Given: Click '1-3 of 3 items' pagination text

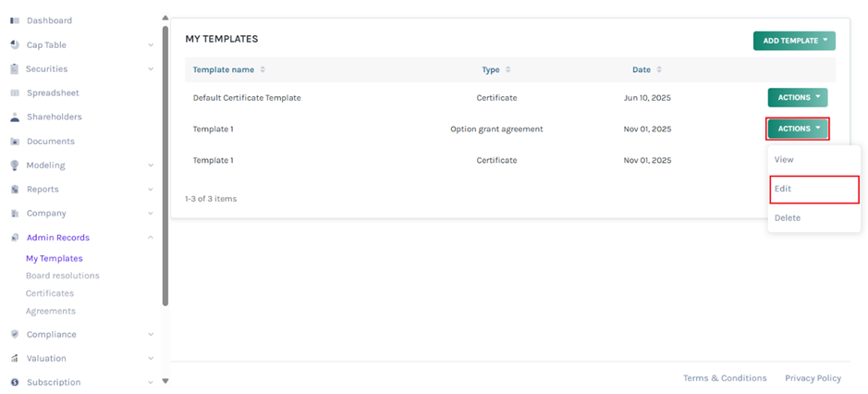Looking at the screenshot, I should coord(211,198).
